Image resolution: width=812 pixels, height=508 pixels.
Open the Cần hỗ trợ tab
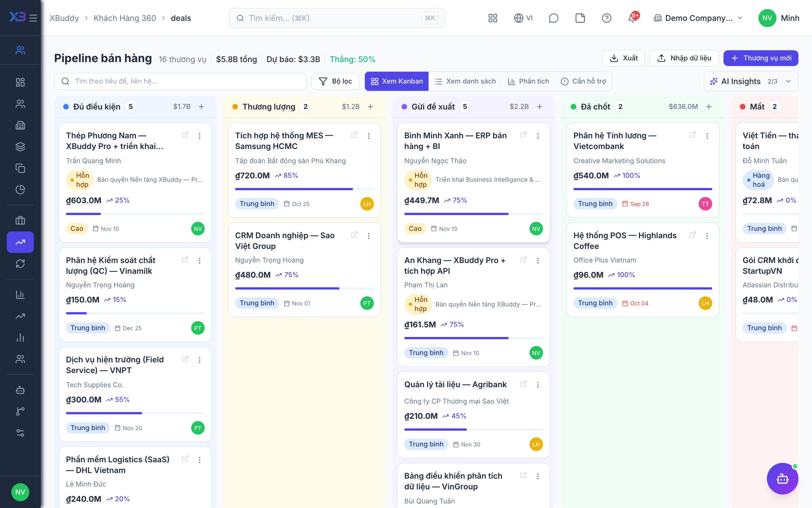[584, 81]
